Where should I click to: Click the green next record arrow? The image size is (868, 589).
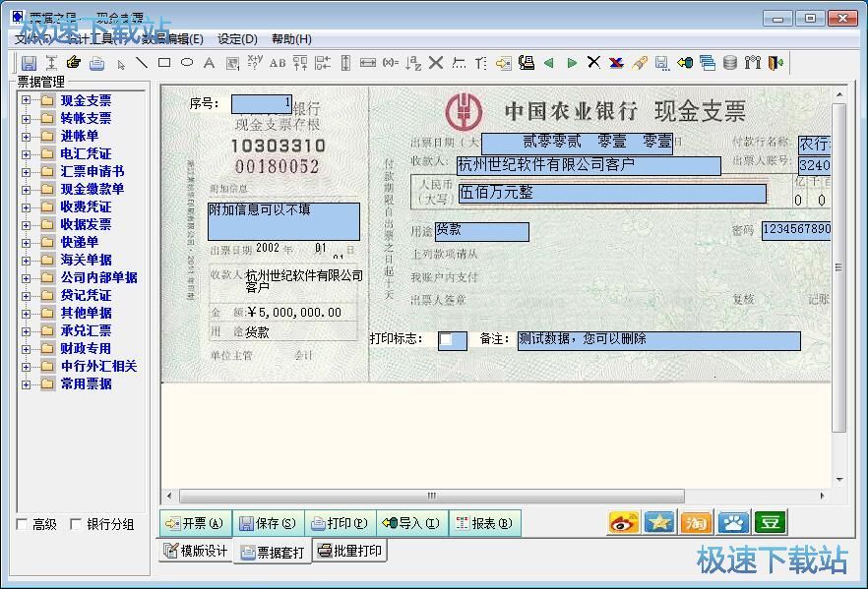pyautogui.click(x=572, y=63)
